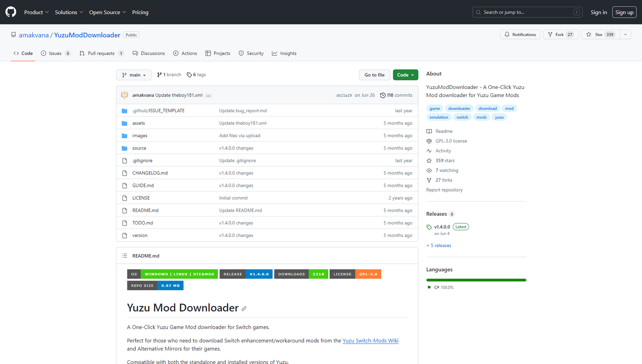Open Notifications for this repository
This screenshot has width=642, height=364.
pyautogui.click(x=520, y=34)
